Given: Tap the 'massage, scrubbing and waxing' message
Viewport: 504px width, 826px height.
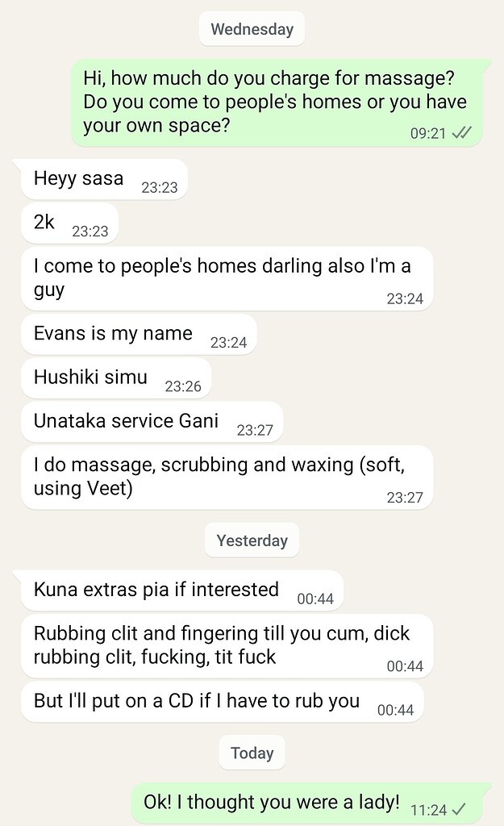Looking at the screenshot, I should (227, 478).
